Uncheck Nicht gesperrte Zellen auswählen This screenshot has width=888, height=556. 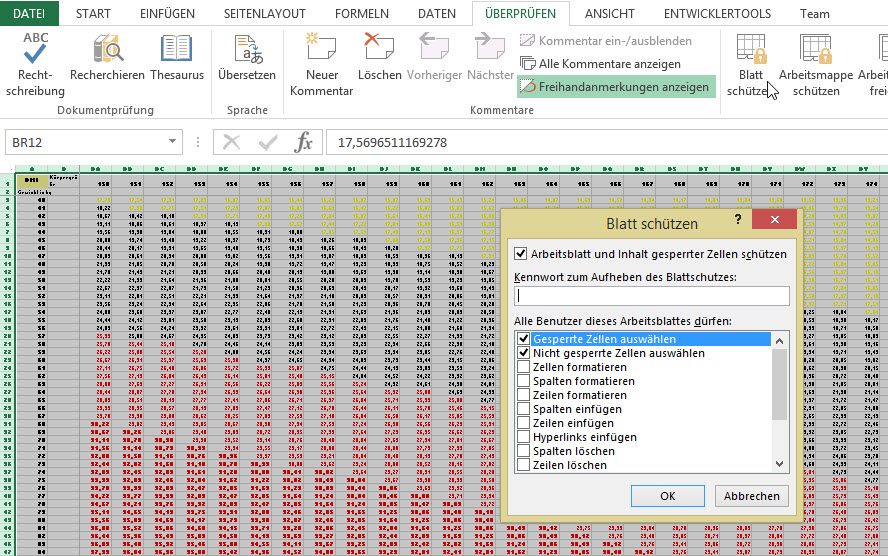524,354
